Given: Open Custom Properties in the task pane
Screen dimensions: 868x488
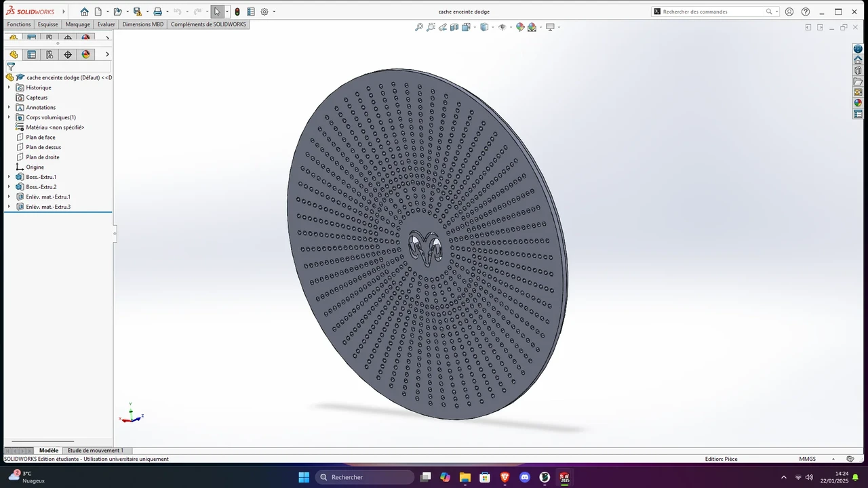Looking at the screenshot, I should pos(858,114).
